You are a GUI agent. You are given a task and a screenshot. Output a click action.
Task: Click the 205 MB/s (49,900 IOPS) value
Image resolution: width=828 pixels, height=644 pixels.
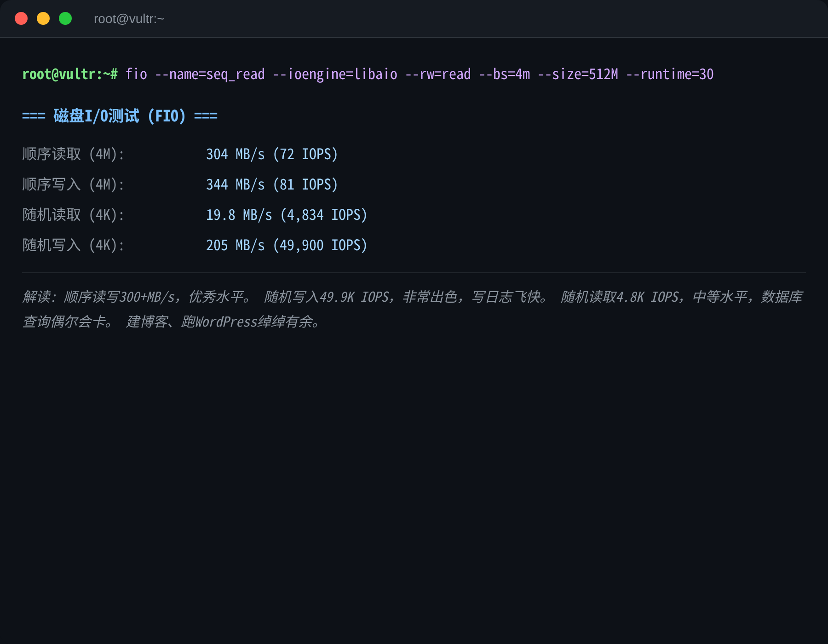(287, 245)
